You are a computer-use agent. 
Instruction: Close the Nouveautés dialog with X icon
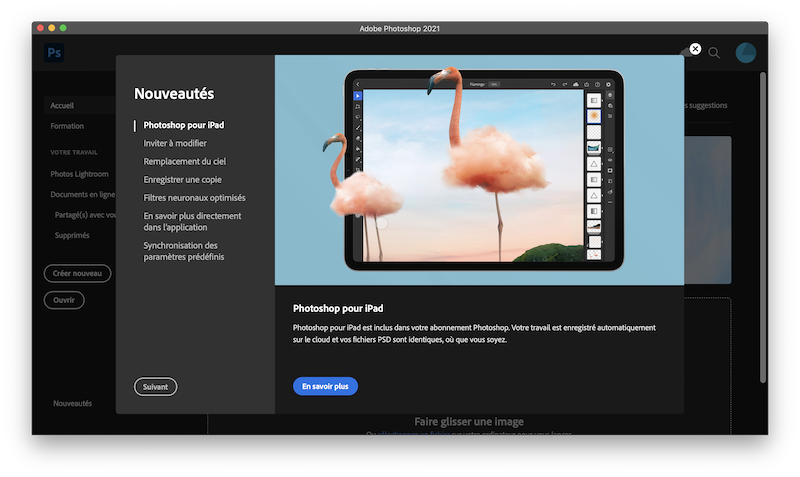coord(695,48)
